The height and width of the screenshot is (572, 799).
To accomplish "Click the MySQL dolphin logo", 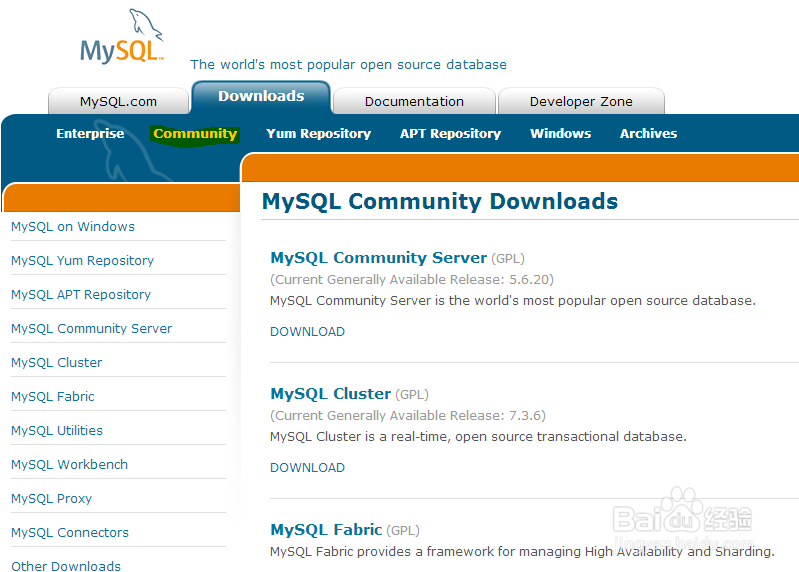I will click(122, 37).
